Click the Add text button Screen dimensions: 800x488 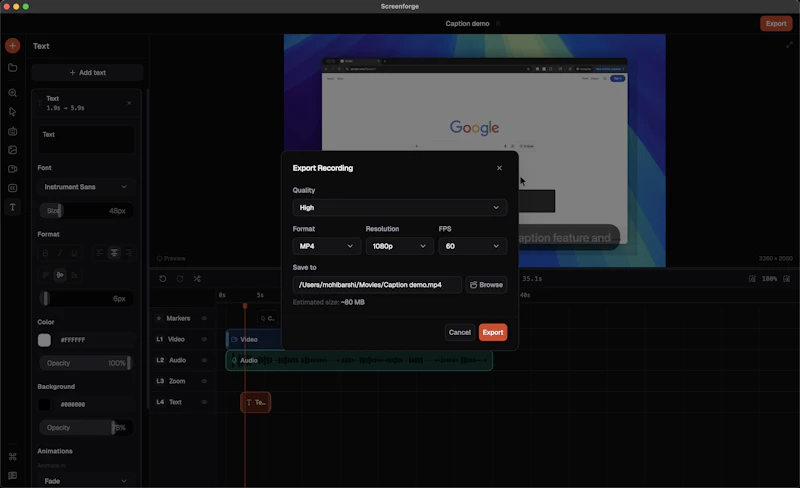pos(87,72)
